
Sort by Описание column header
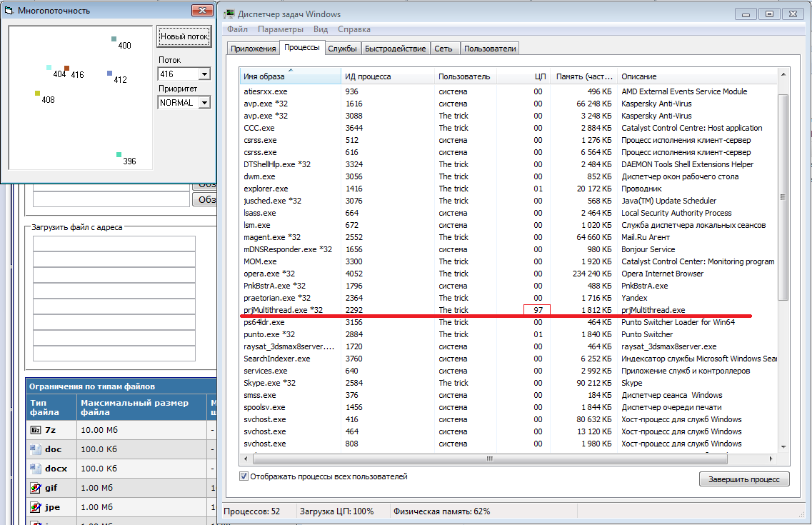click(697, 76)
